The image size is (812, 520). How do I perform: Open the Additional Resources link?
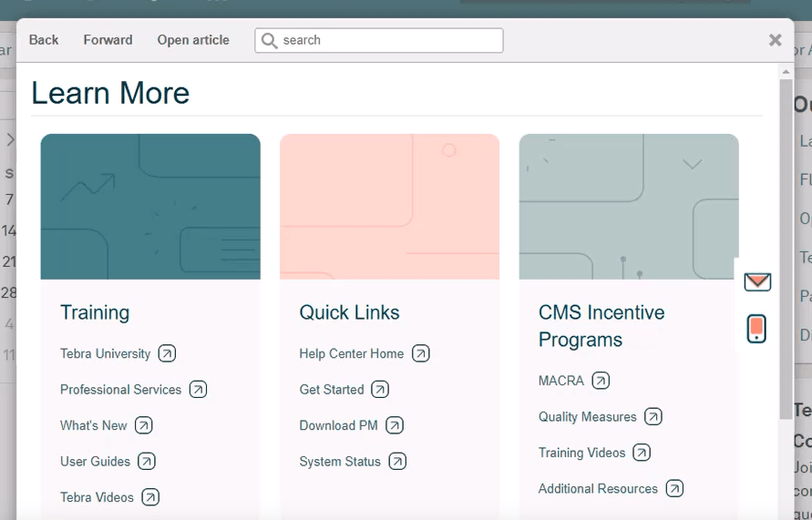click(598, 488)
